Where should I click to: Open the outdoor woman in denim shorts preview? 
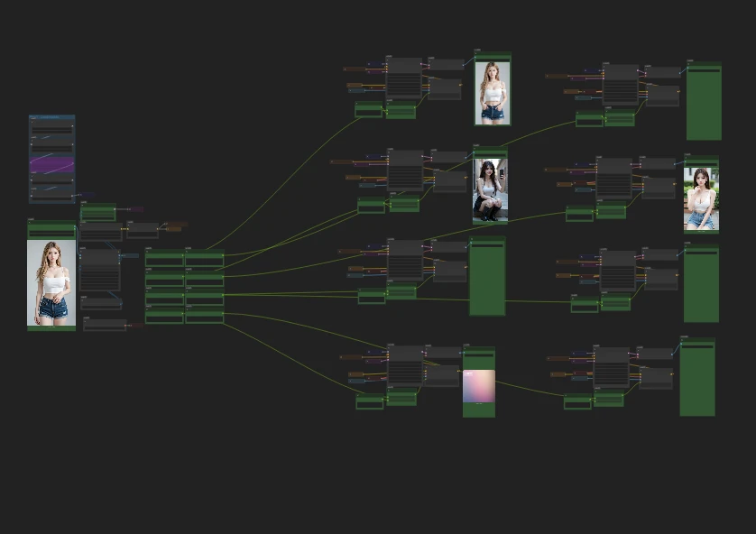tap(701, 198)
